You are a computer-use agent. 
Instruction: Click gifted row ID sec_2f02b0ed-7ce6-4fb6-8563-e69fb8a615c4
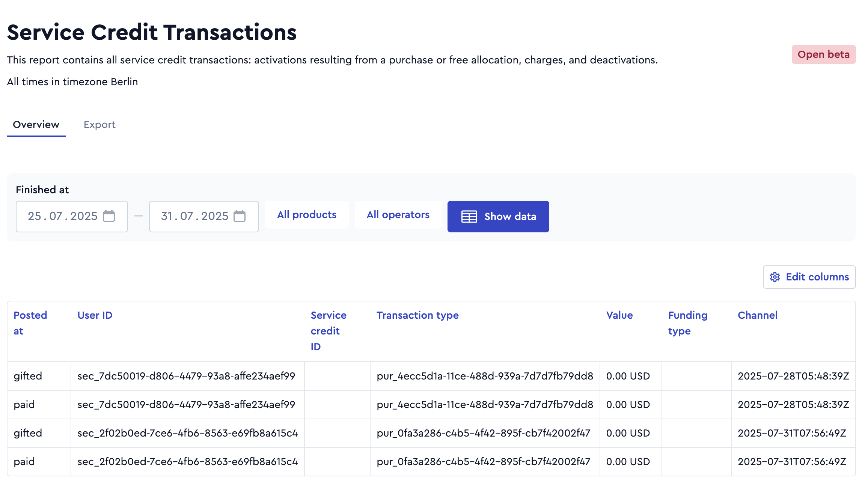pos(188,433)
